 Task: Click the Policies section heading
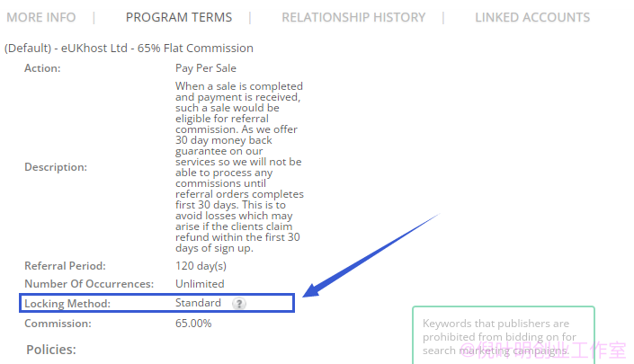(x=51, y=350)
